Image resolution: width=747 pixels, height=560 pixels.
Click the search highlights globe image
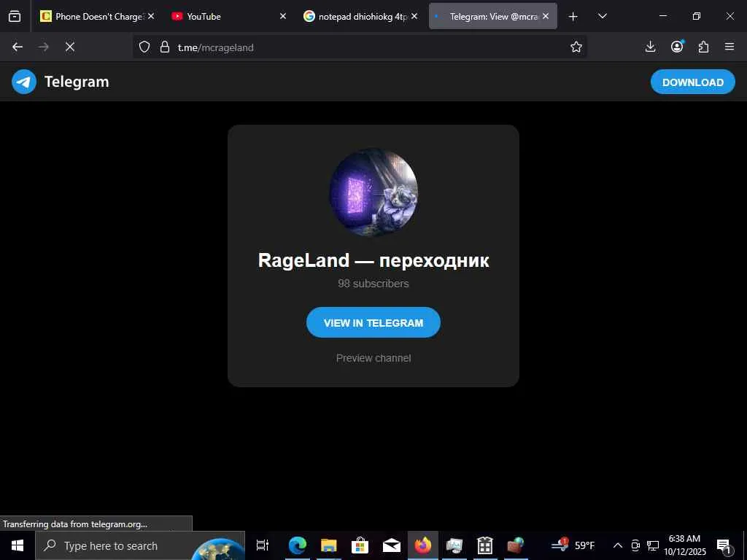(x=218, y=548)
